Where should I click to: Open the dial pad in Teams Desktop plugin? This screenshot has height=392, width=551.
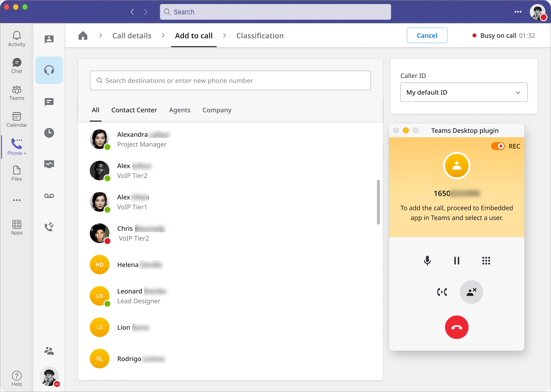tap(486, 260)
